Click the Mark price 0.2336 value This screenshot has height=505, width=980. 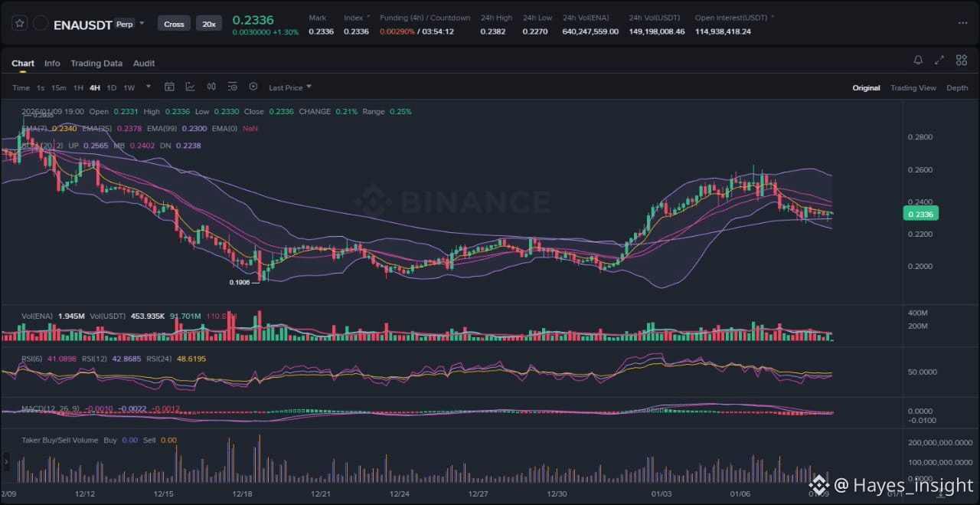321,31
